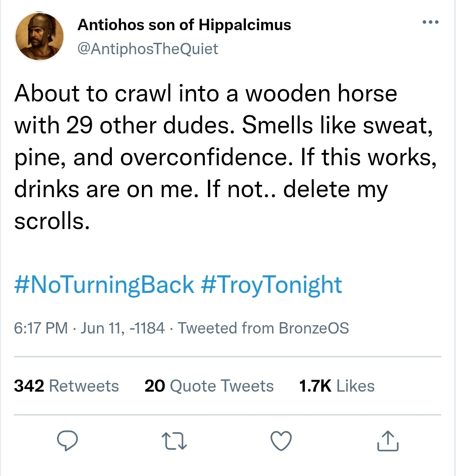456x476 pixels.
Task: Open the three-dot more options menu
Action: 431,22
